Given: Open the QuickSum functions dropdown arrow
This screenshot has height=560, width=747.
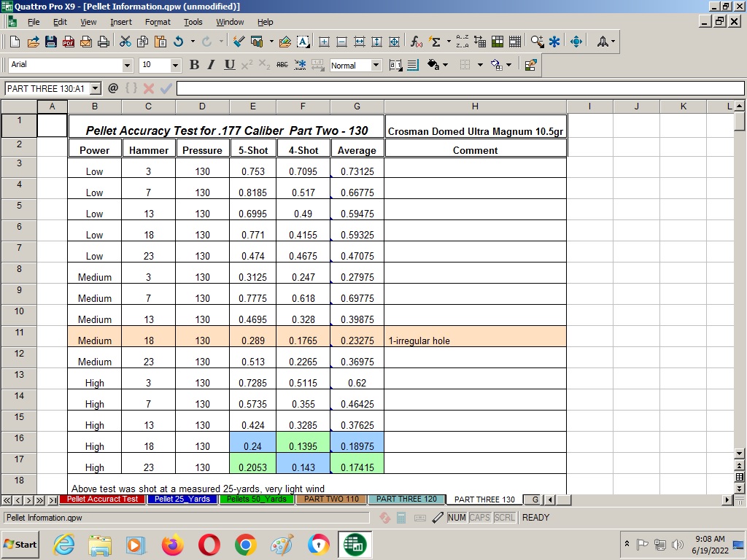Looking at the screenshot, I should pos(449,42).
